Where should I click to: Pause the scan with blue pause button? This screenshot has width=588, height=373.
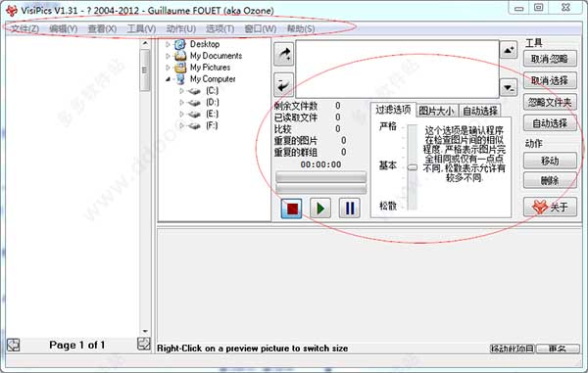pos(350,208)
